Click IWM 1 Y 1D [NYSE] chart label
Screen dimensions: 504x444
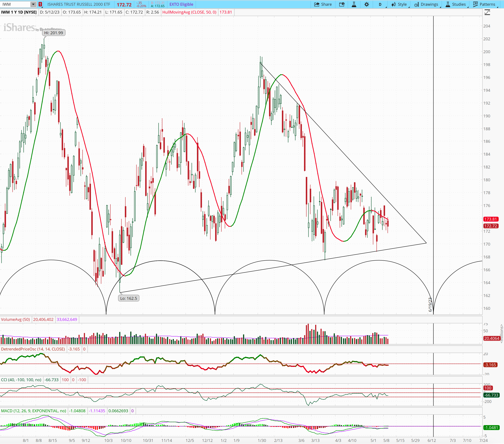click(19, 12)
